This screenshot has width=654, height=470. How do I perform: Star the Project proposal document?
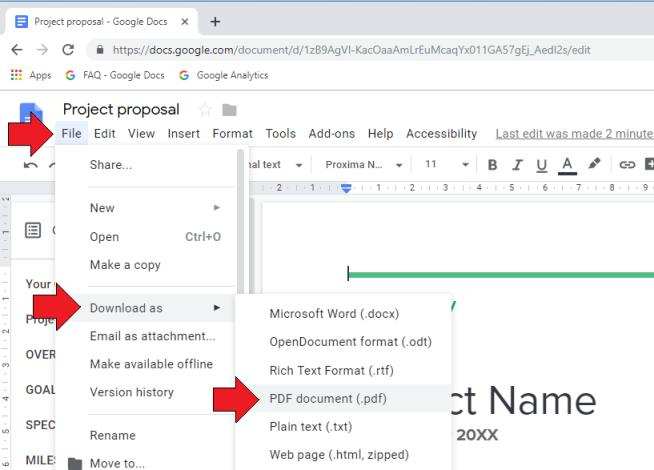205,110
